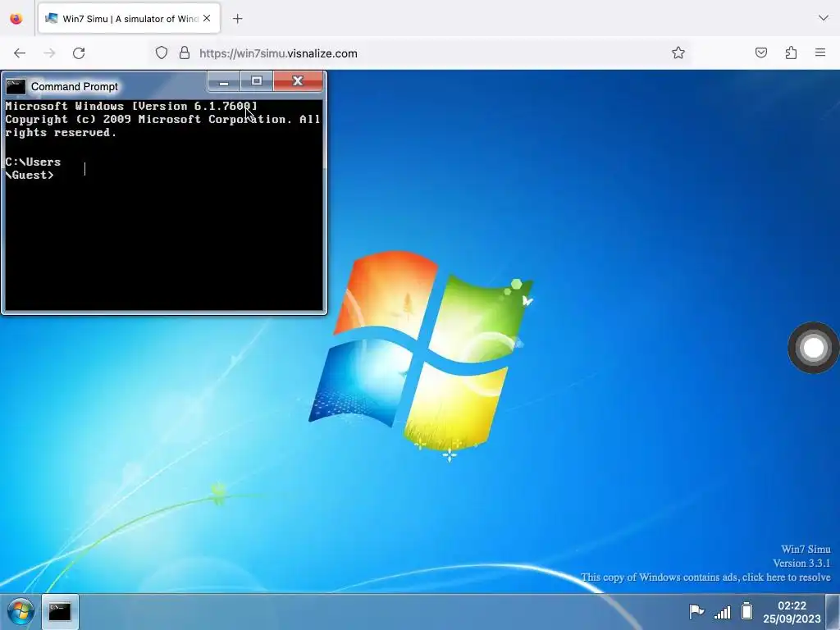
Task: Click inside Command Prompt console area
Action: [162, 204]
